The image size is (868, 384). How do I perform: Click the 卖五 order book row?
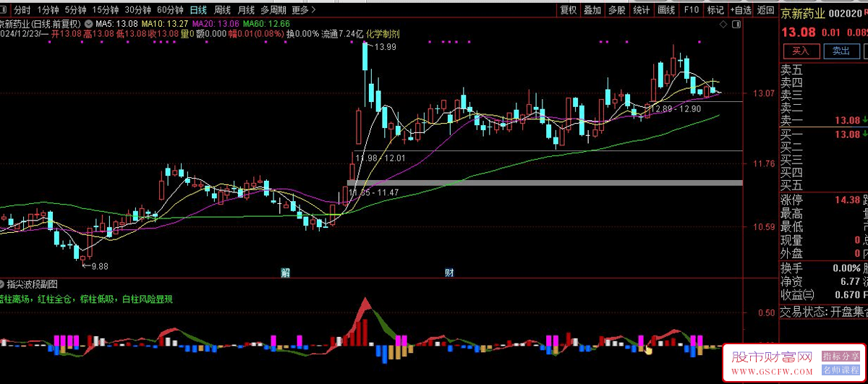point(823,69)
